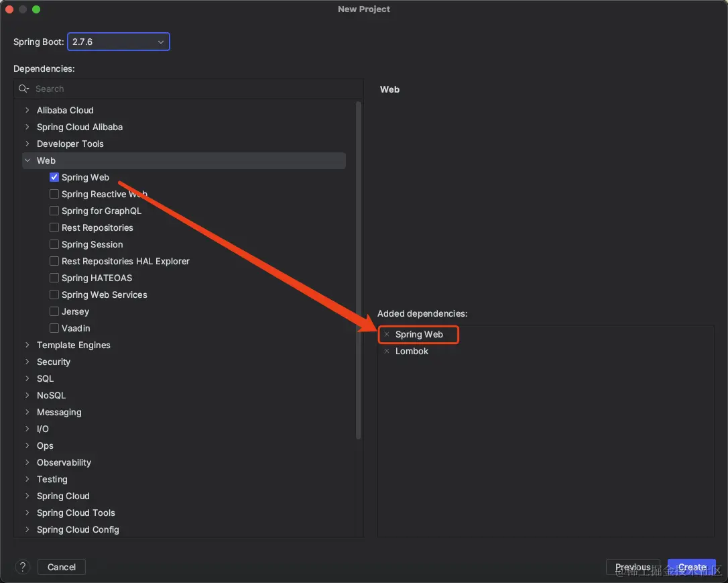Click the Cancel button
Screen dimensions: 728x583
point(62,567)
